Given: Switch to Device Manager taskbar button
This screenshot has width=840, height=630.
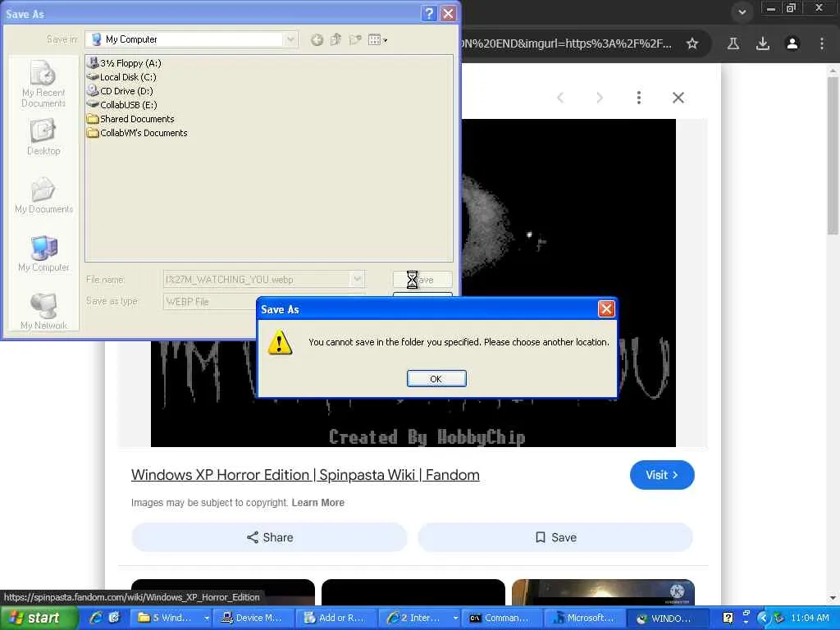Looking at the screenshot, I should (253, 618).
